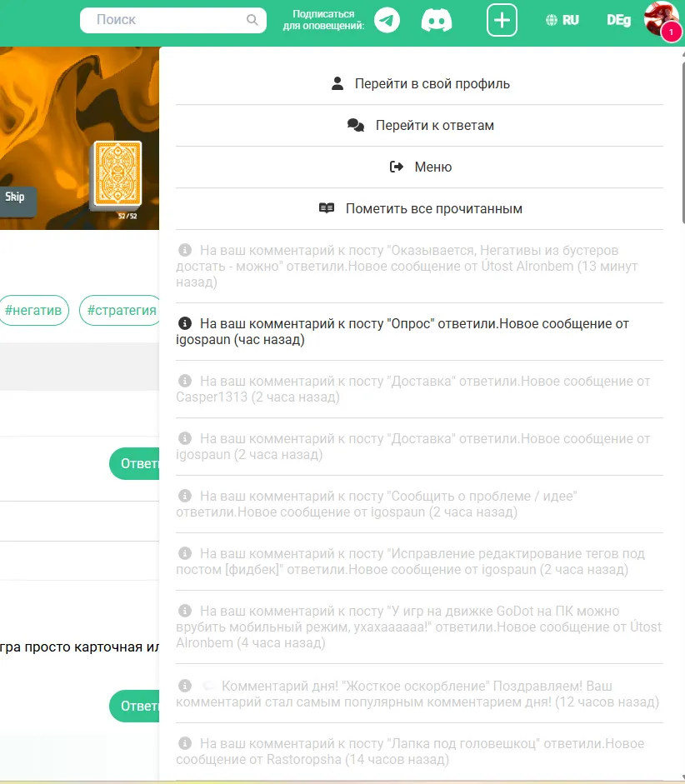This screenshot has height=784, width=685.
Task: Open "Лапка под головешкоц" notification from Rastoropsha
Action: coord(419,752)
